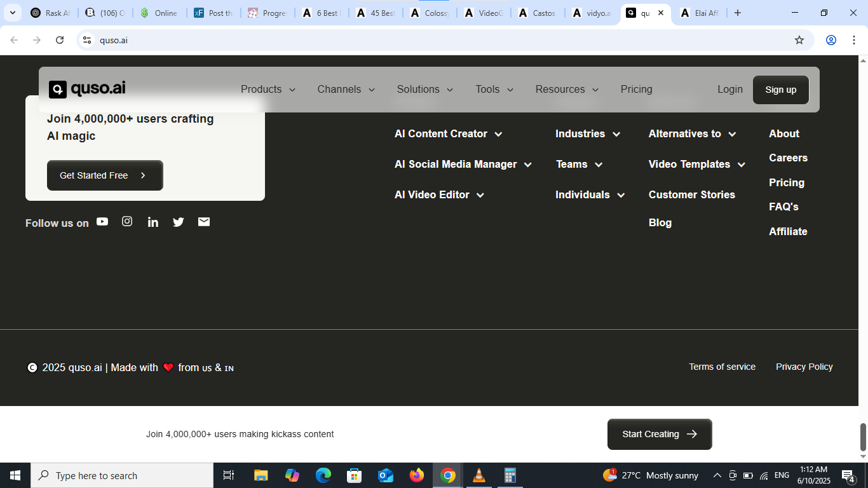Open VLC media player from taskbar

click(x=479, y=475)
